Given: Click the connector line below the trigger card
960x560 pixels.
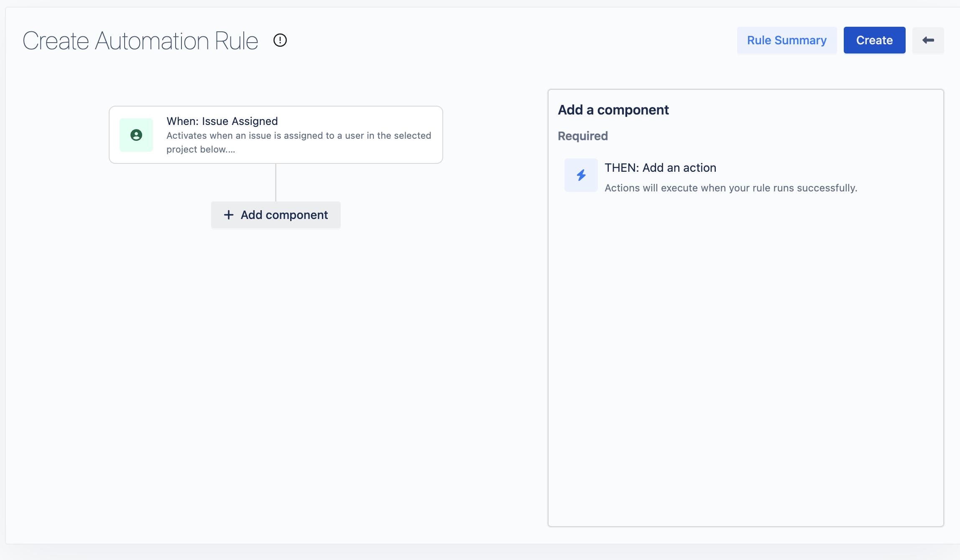Looking at the screenshot, I should click(x=276, y=182).
